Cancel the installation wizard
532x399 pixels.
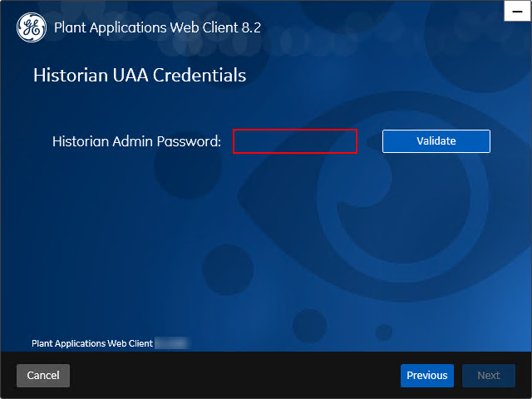point(43,375)
